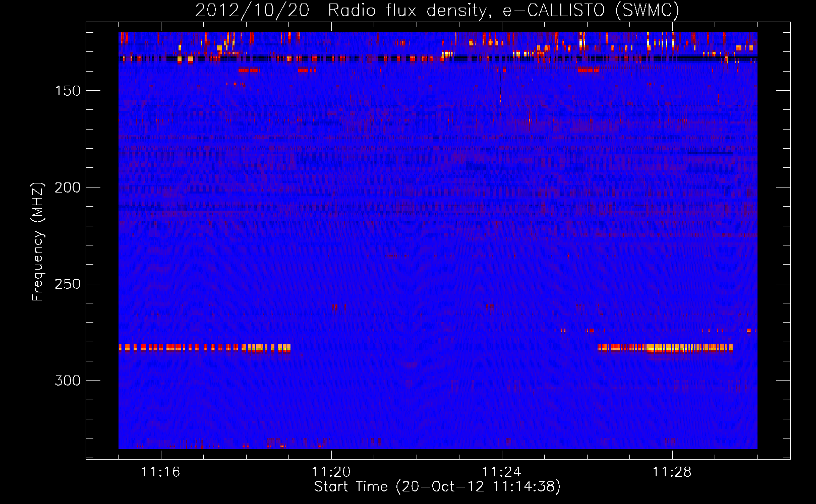
Task: Select the 'Frequency (MHZ)' axis label
Action: pyautogui.click(x=38, y=241)
